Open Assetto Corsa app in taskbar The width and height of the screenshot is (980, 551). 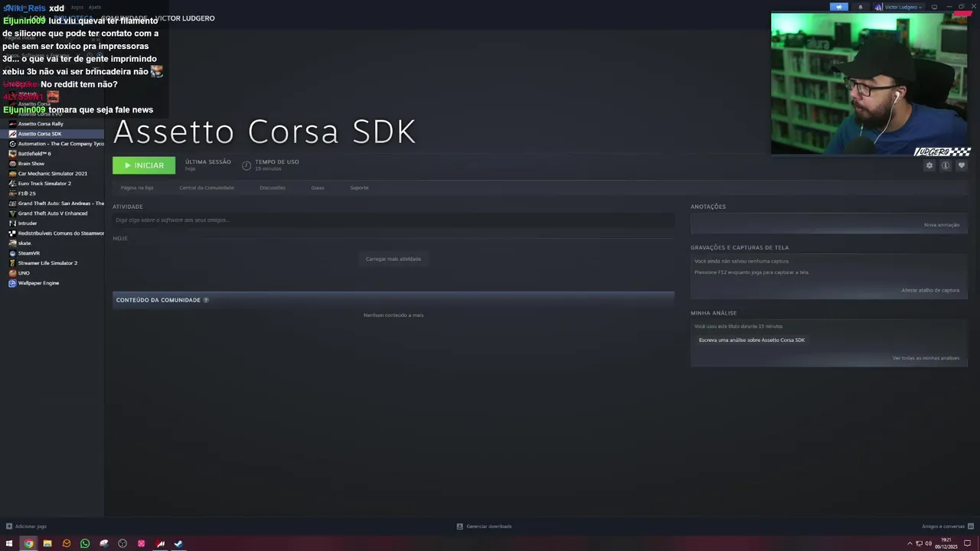pyautogui.click(x=160, y=544)
